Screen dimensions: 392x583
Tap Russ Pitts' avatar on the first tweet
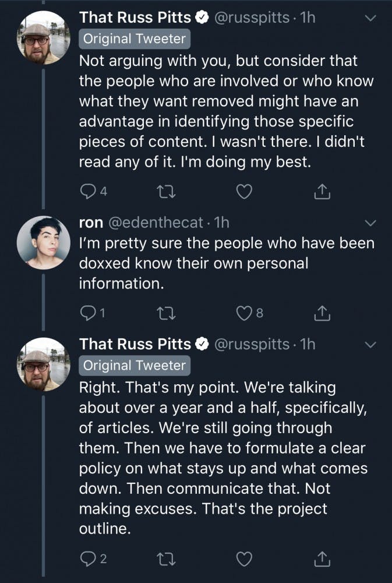tap(44, 37)
